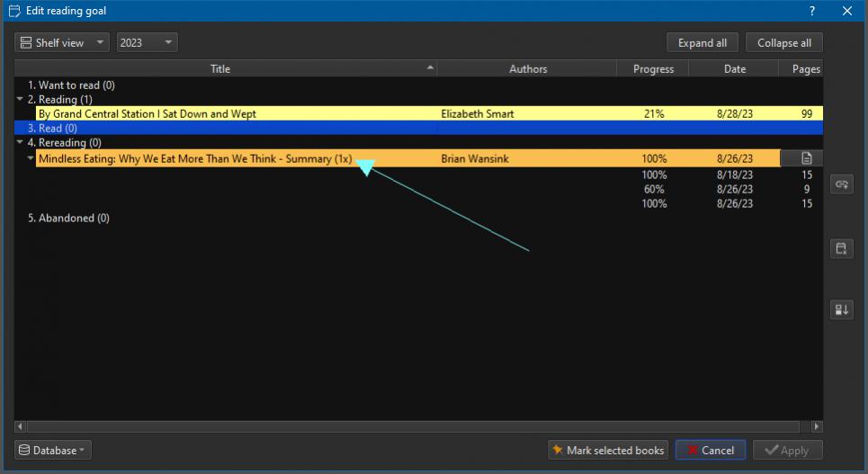The height and width of the screenshot is (474, 868).
Task: Collapse the '2. Reading (1)' shelf arrow
Action: point(20,99)
